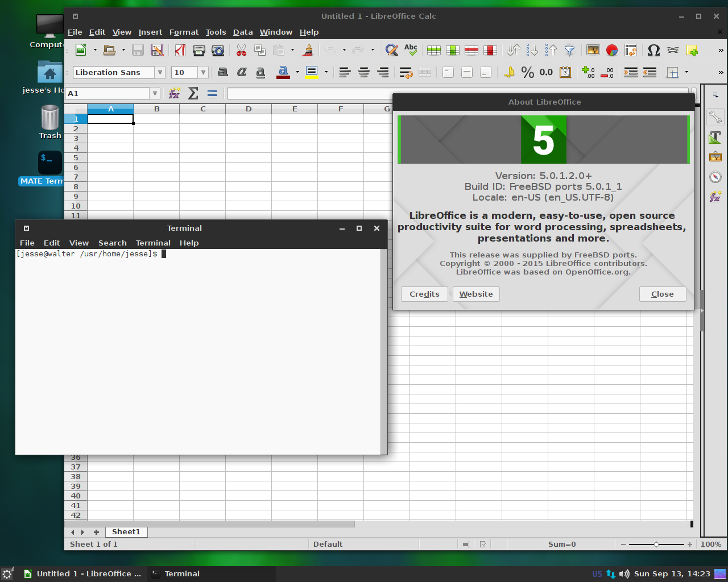
Task: Click the Print icon in Calc toolbar
Action: point(198,51)
